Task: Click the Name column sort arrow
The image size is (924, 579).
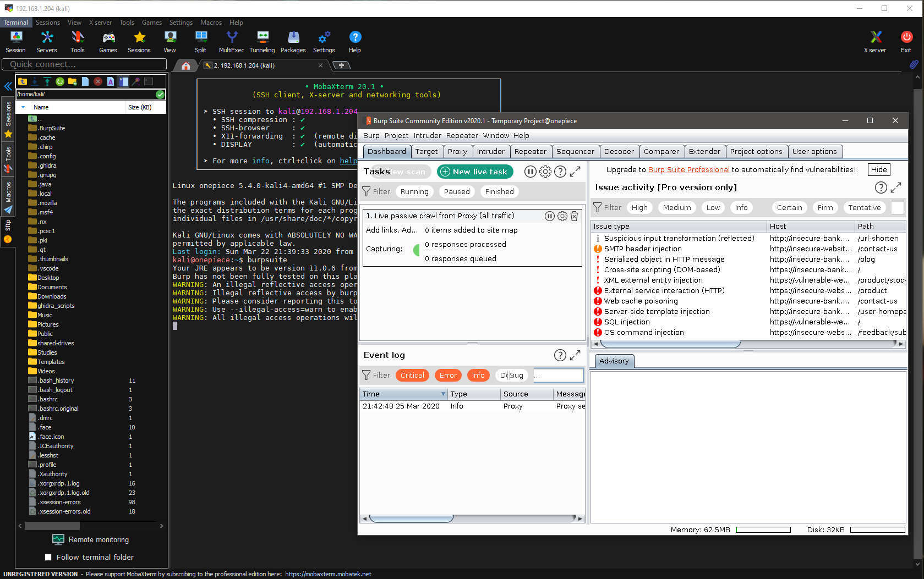Action: [23, 107]
